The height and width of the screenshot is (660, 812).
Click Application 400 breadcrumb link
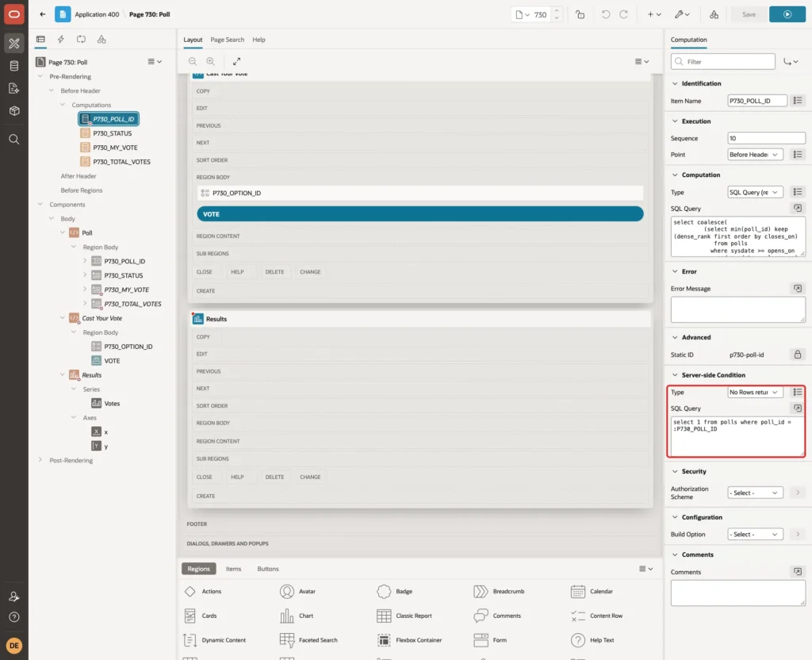97,14
